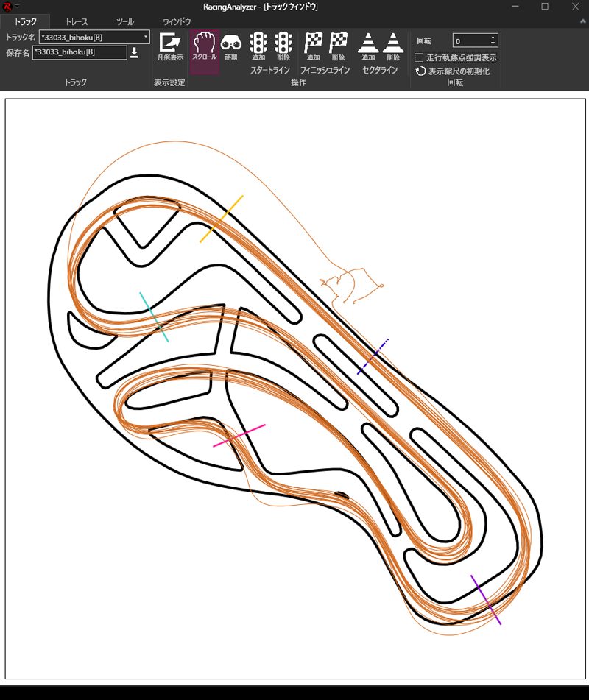Screen dimensions: 589x700
Task: Click the add start line (追加) traffic light icon
Action: tap(258, 46)
